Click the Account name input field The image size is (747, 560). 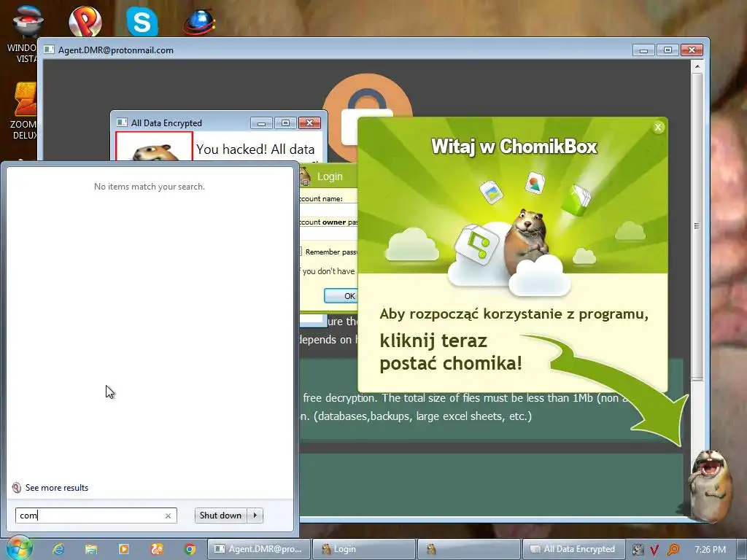click(x=328, y=210)
